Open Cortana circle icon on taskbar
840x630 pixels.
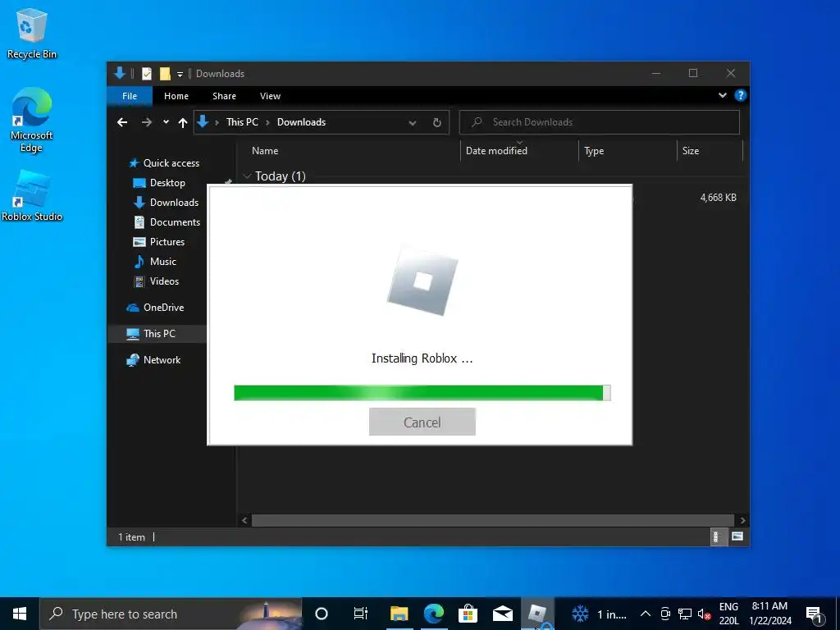point(322,614)
